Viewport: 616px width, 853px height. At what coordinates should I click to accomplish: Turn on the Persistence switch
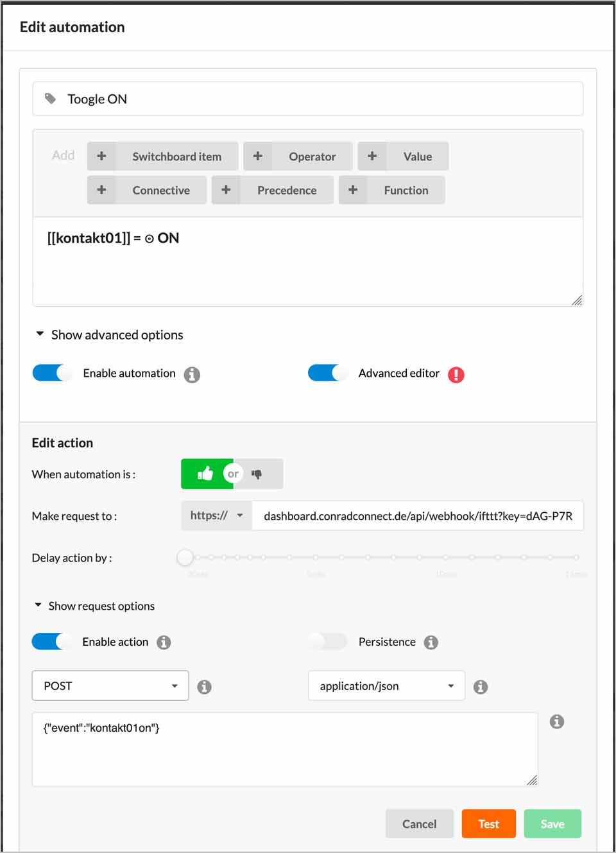click(x=327, y=641)
